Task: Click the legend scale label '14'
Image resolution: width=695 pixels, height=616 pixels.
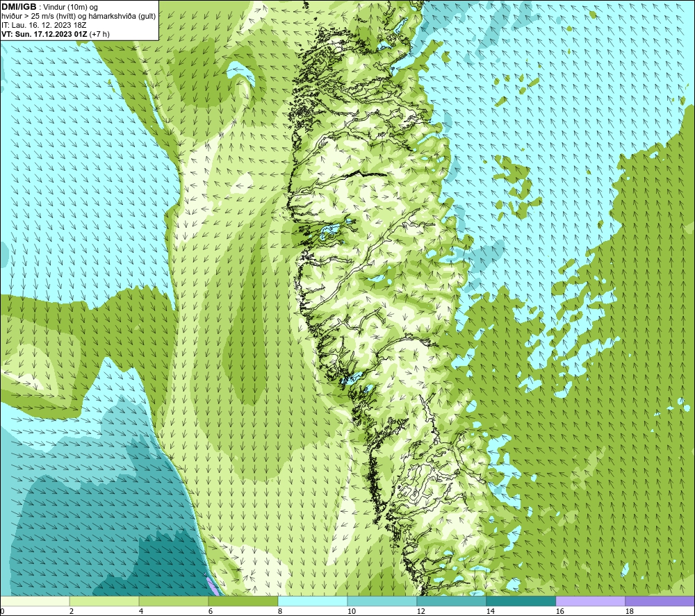Action: pos(490,612)
